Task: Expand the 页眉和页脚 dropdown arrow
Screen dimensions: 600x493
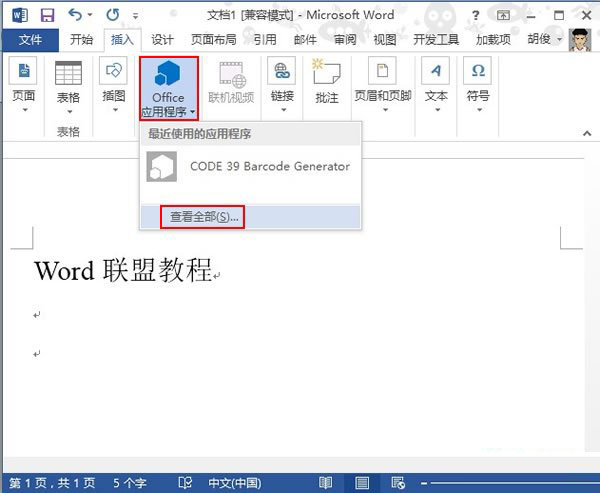Action: tap(386, 110)
